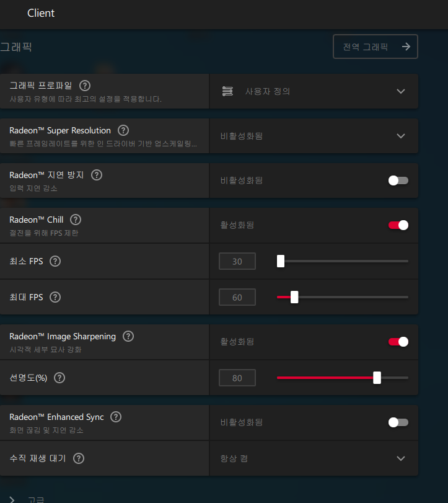Click 항상 켬 vertical sync value
Viewport: 448px width, 503px height.
234,458
